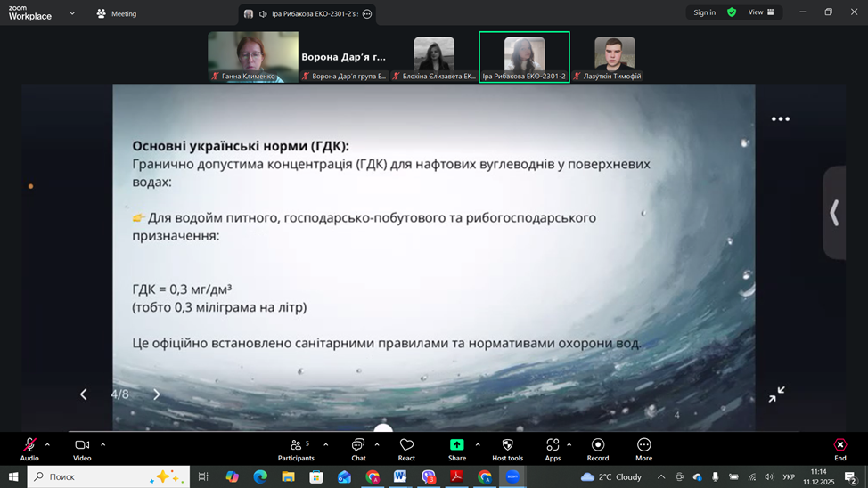Select Лазуткін Тимофій video thumbnail
Image resolution: width=868 pixels, height=488 pixels.
615,57
